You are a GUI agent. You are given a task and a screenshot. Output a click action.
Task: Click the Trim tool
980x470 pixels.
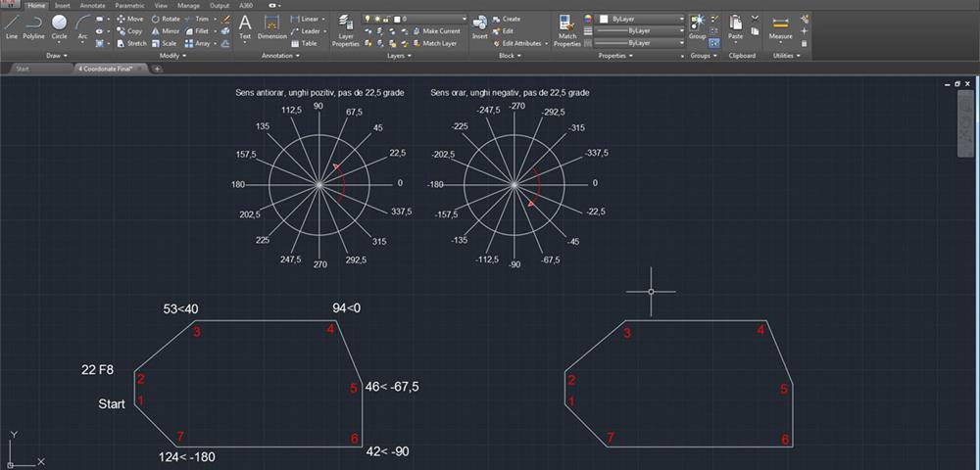(x=197, y=19)
